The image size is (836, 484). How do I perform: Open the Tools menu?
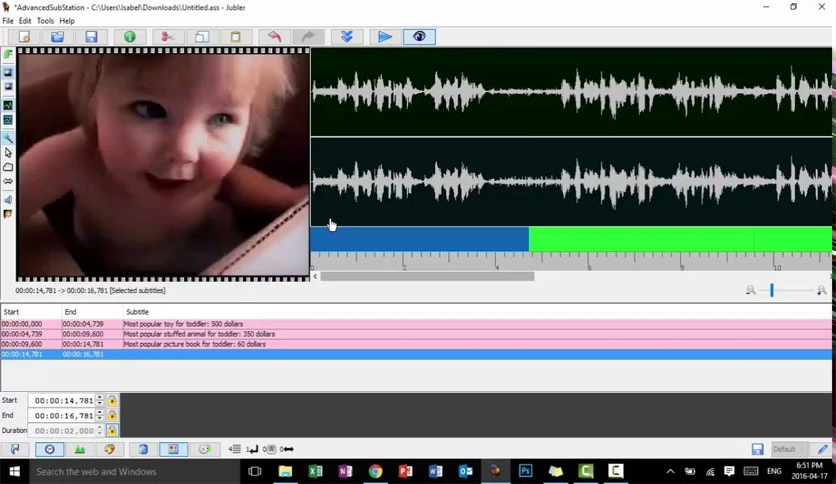tap(45, 21)
